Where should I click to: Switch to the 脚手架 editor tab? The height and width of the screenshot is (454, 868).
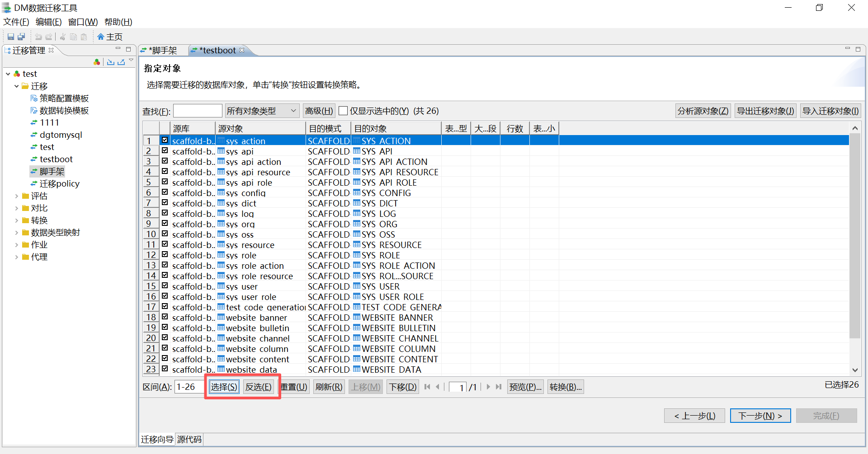[163, 50]
